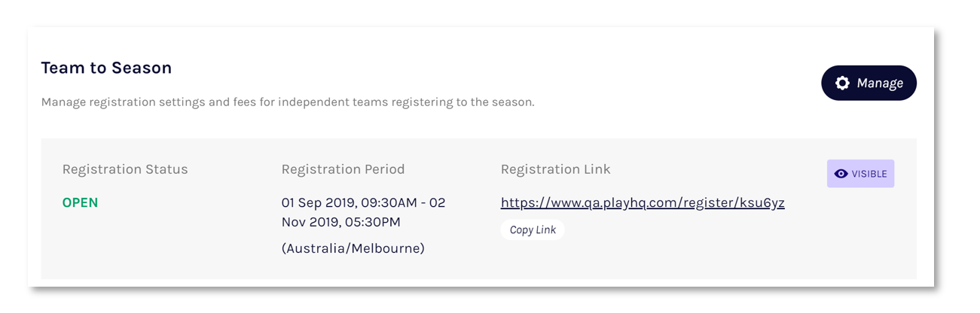Click the Australia/Melbourne timezone text
The height and width of the screenshot is (313, 980).
click(x=353, y=248)
